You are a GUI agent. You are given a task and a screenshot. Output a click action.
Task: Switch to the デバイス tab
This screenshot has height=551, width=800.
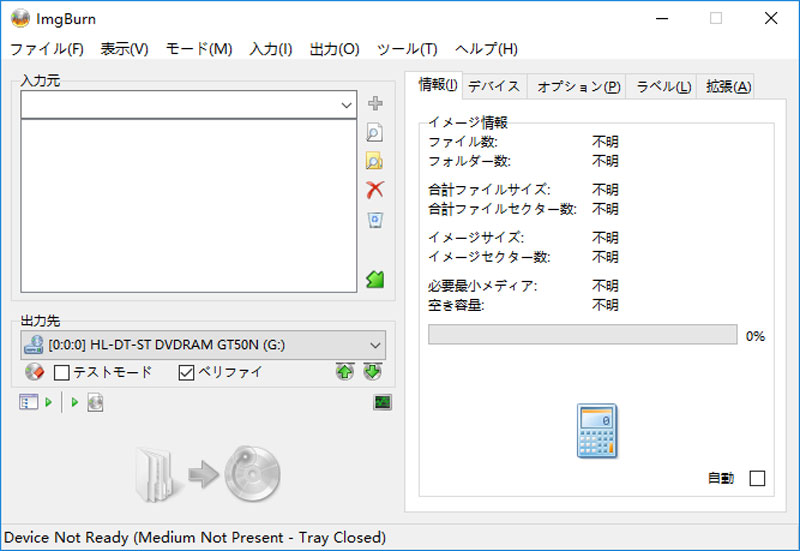point(494,87)
